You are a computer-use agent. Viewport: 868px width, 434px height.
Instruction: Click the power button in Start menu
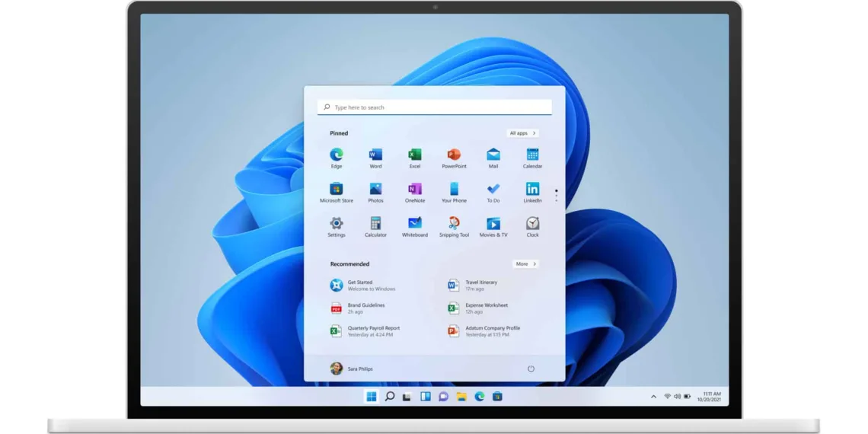[x=531, y=369]
